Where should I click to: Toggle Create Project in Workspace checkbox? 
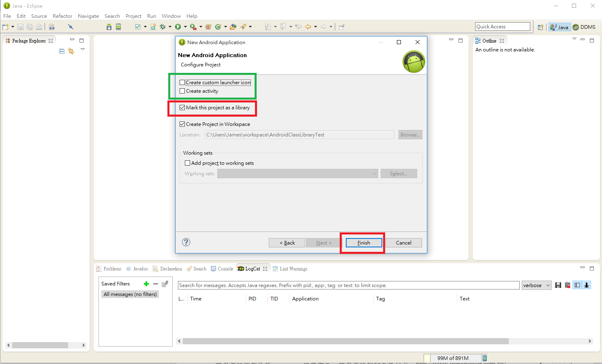coord(182,124)
